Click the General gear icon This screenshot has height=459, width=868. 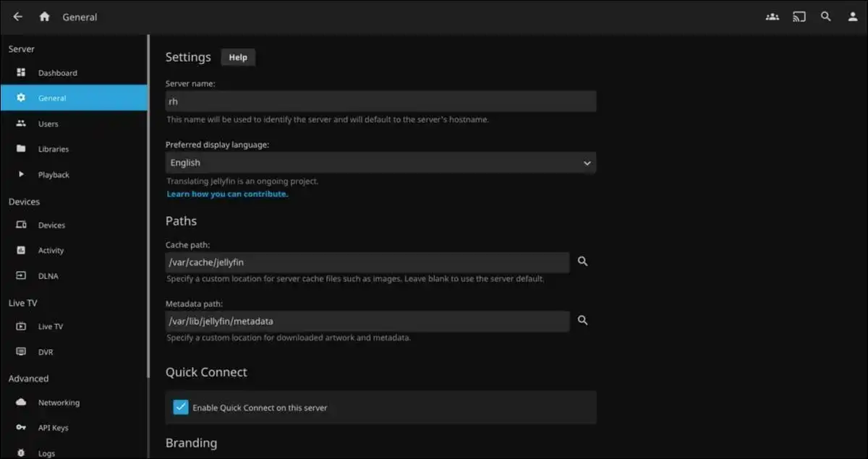[x=21, y=98]
